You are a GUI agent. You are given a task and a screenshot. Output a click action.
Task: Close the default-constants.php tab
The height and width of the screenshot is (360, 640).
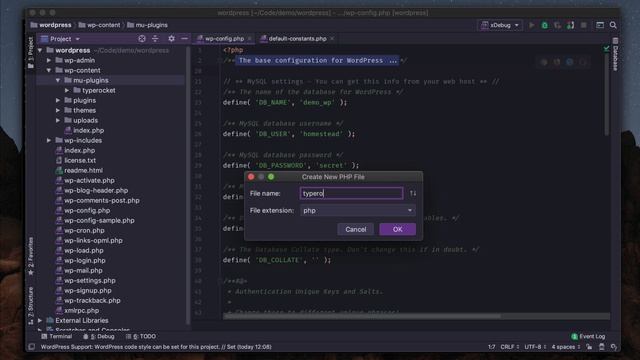[332, 39]
